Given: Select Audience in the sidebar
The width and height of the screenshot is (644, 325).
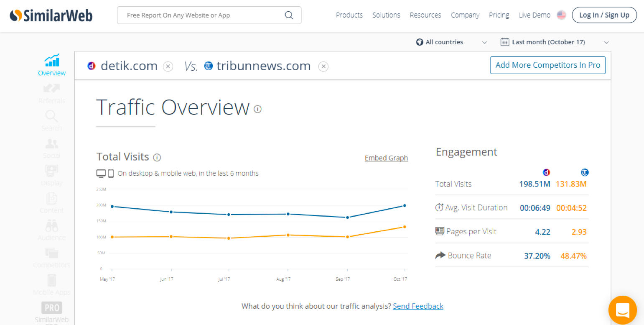Looking at the screenshot, I should [52, 230].
